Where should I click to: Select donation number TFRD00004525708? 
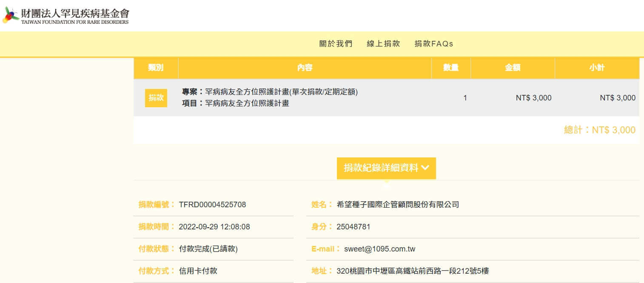click(212, 205)
